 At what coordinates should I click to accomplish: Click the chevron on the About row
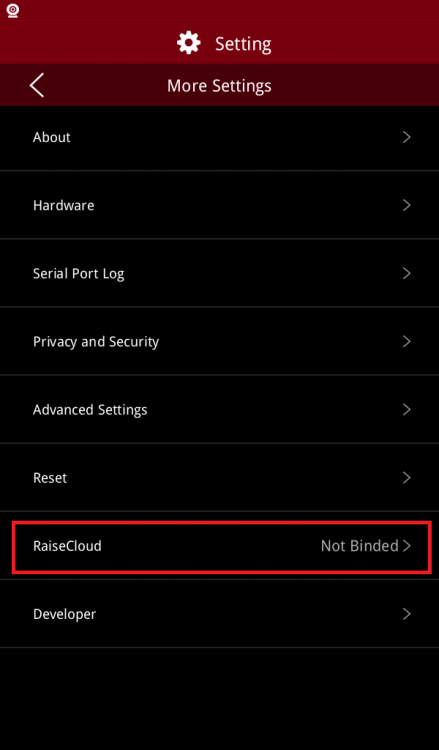click(407, 137)
